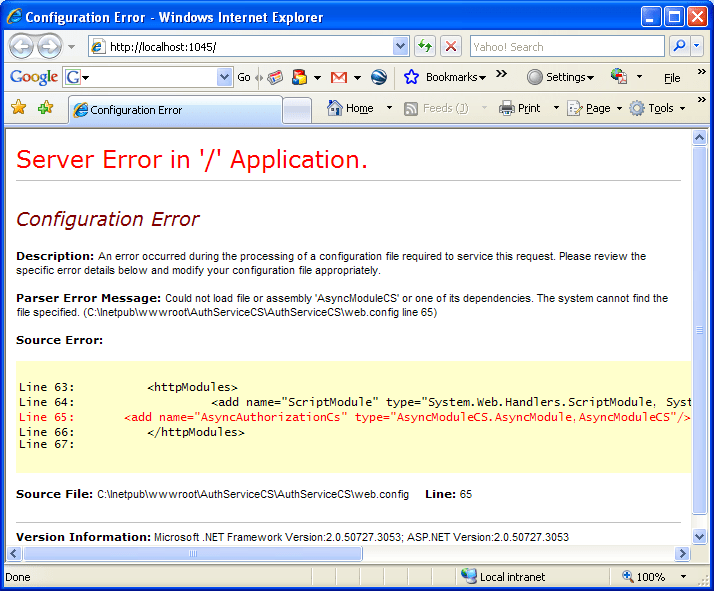This screenshot has height=591, width=714.
Task: Click the Google toolbar logo
Action: (x=34, y=77)
